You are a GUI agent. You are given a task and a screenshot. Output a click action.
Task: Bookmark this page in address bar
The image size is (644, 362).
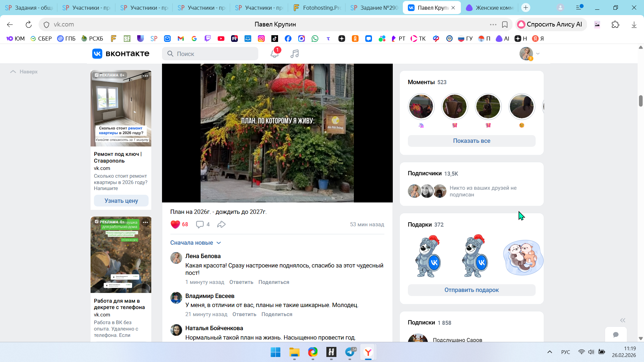click(504, 24)
